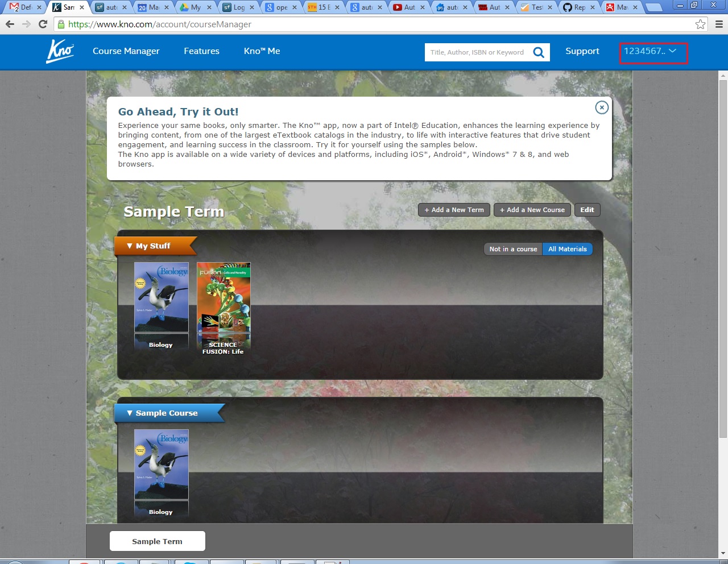Open the Features navigation item
This screenshot has height=564, width=728.
(201, 51)
